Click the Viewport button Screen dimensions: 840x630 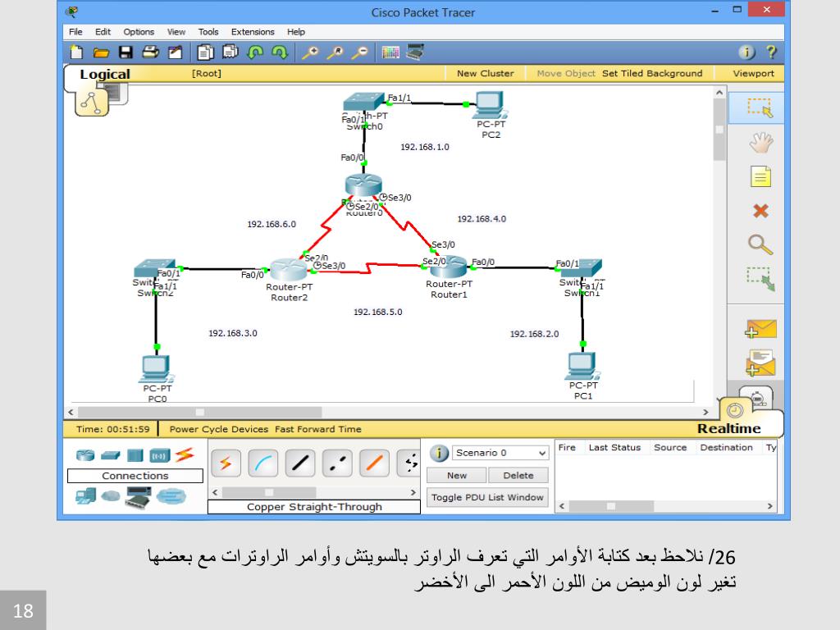[753, 73]
